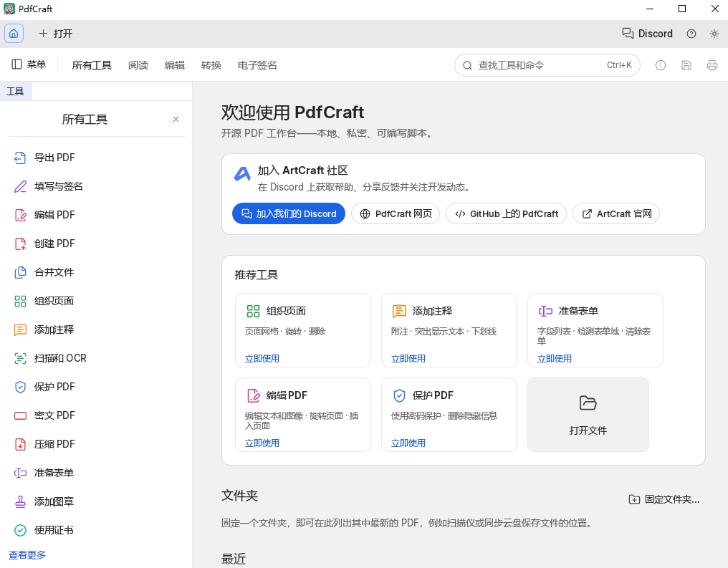The height and width of the screenshot is (568, 728).
Task: Click 查看更多 at the sidebar bottom
Action: 27,555
